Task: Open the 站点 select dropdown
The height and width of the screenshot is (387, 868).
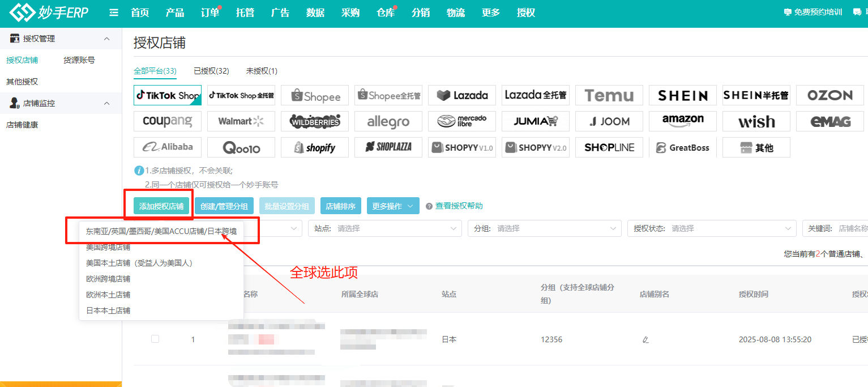Action: [385, 228]
